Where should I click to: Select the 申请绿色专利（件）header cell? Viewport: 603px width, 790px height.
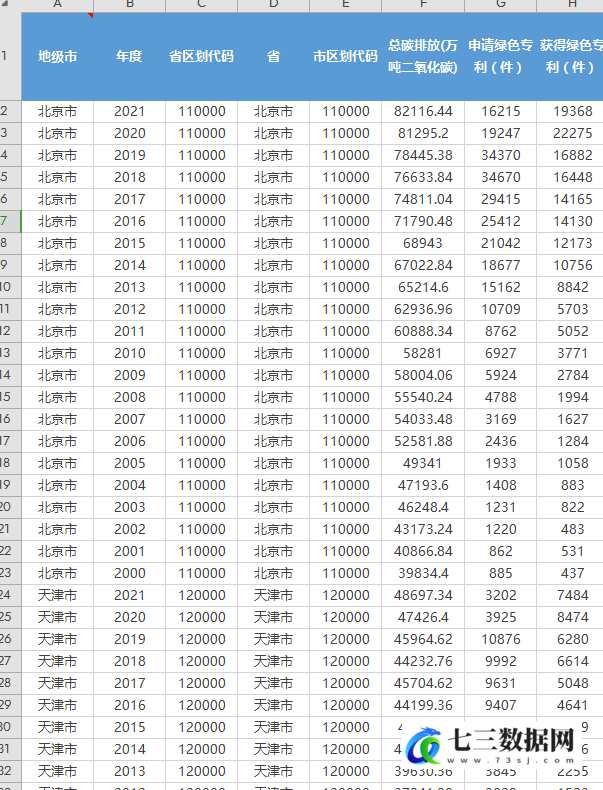(501, 56)
